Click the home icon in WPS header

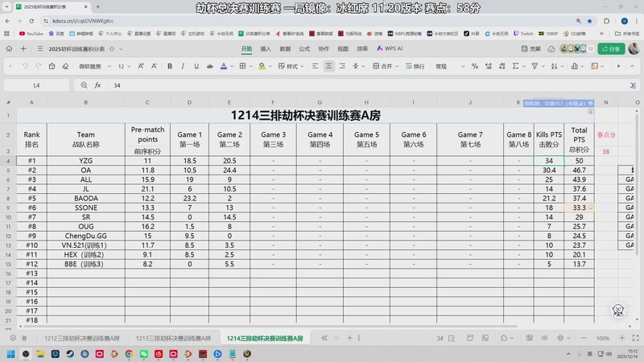pos(9,48)
